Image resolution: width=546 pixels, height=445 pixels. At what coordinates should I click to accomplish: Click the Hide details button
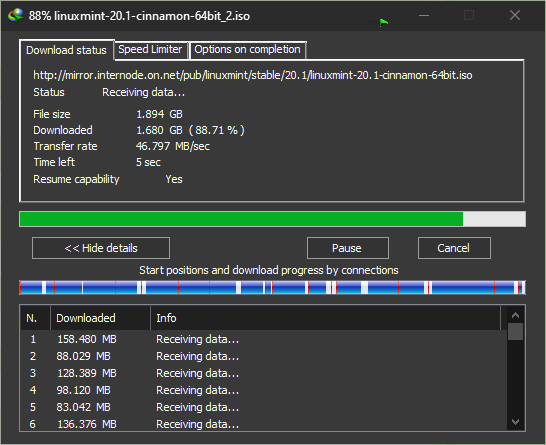pyautogui.click(x=101, y=248)
